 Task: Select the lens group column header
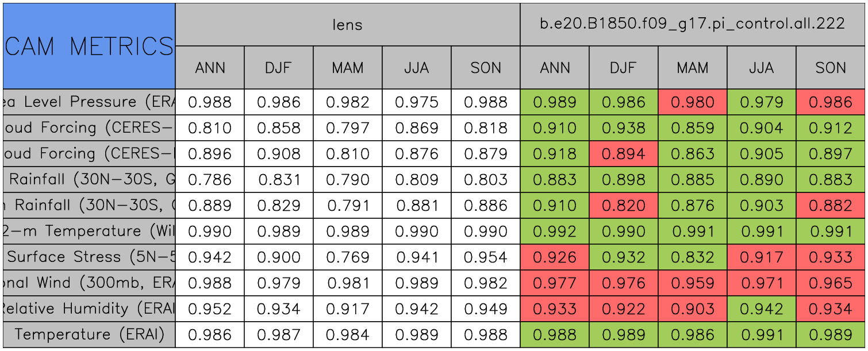[x=347, y=24]
